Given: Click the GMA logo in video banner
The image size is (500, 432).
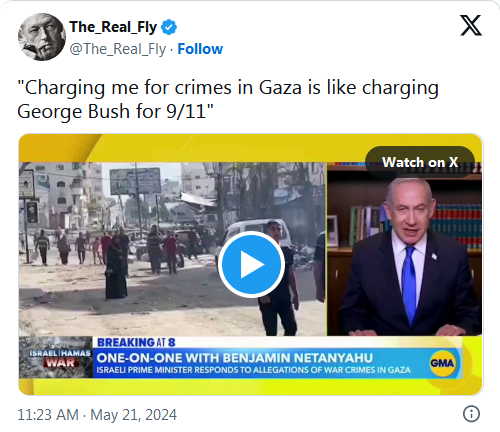Looking at the screenshot, I should (x=442, y=363).
